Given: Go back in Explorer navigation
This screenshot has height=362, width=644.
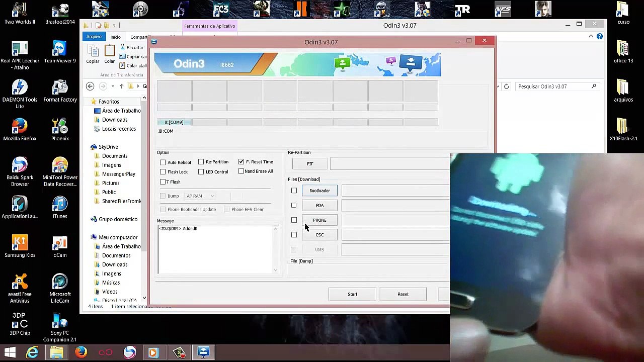Looking at the screenshot, I should pos(90,86).
